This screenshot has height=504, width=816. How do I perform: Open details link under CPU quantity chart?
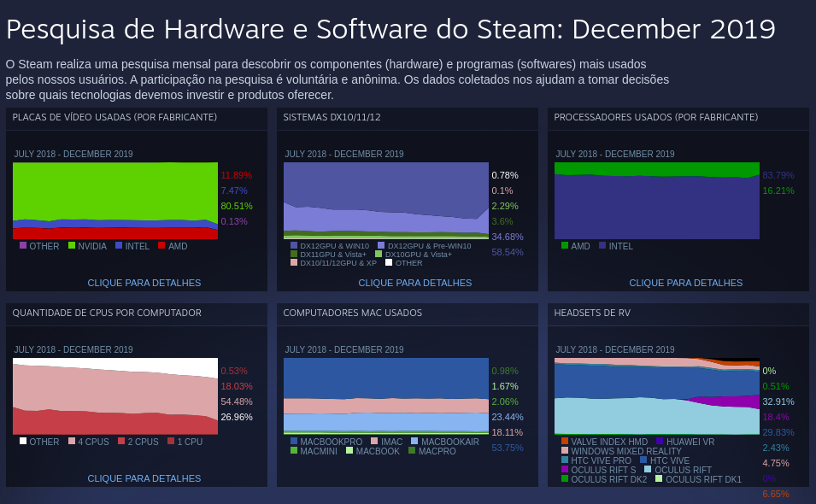click(144, 478)
